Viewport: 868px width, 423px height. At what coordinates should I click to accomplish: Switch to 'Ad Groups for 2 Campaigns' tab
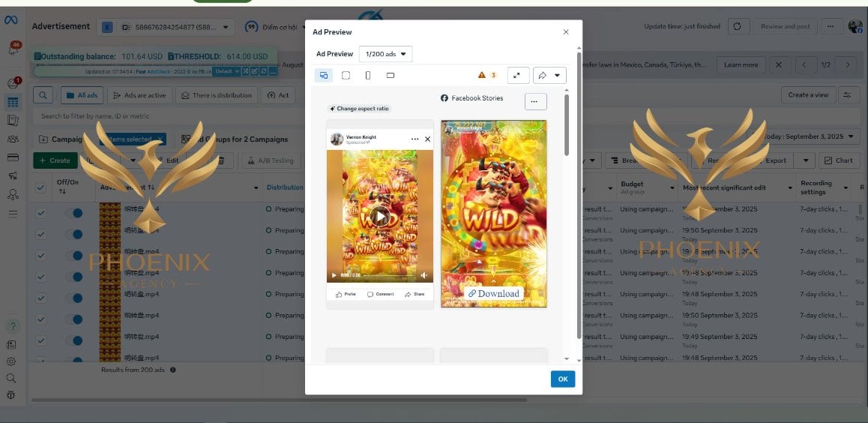click(x=233, y=139)
